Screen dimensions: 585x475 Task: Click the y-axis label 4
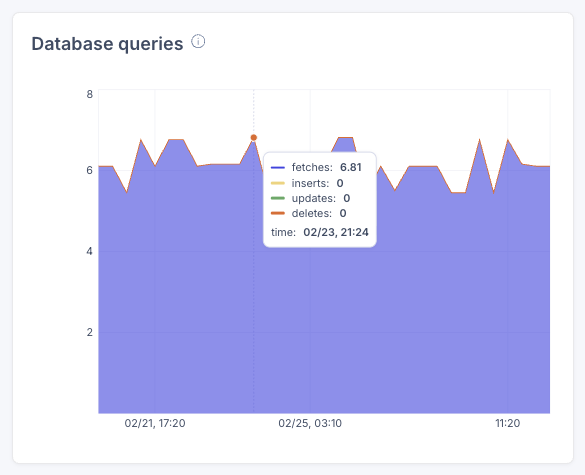click(x=90, y=251)
